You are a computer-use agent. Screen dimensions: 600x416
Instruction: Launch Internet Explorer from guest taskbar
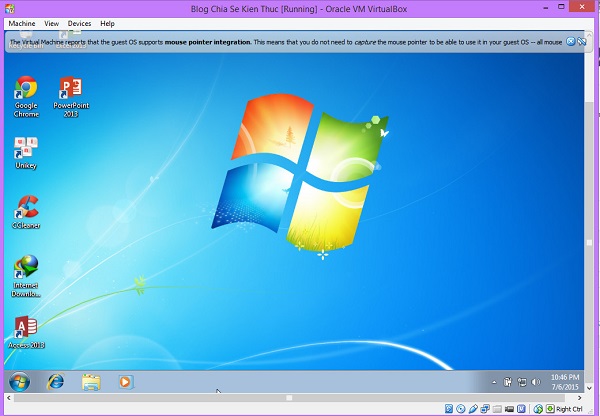[x=55, y=382]
